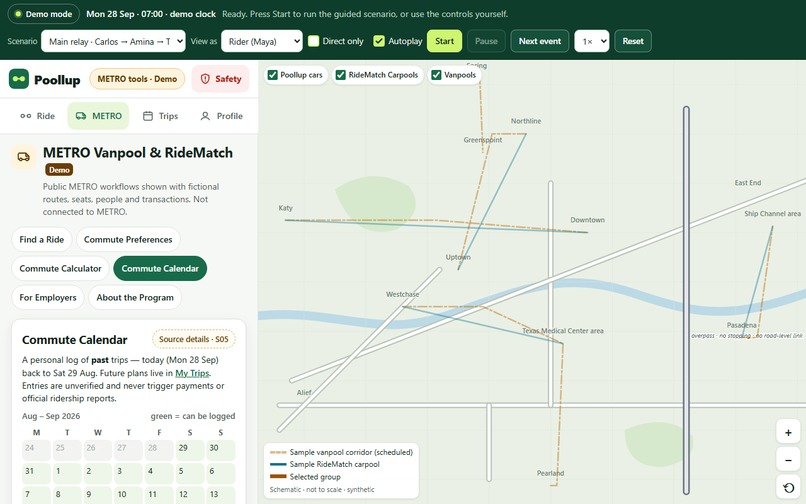This screenshot has height=504, width=806.
Task: Toggle the Direct only checkbox
Action: coord(314,41)
